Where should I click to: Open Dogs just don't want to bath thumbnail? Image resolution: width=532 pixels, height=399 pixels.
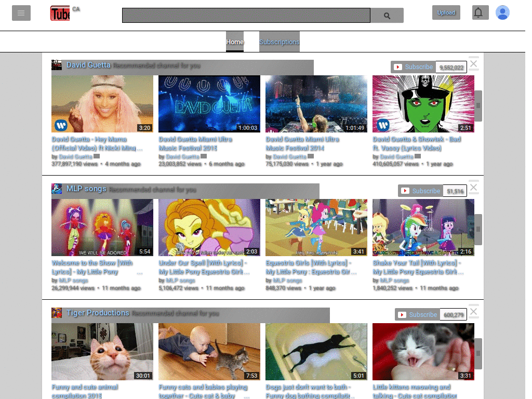click(x=316, y=352)
